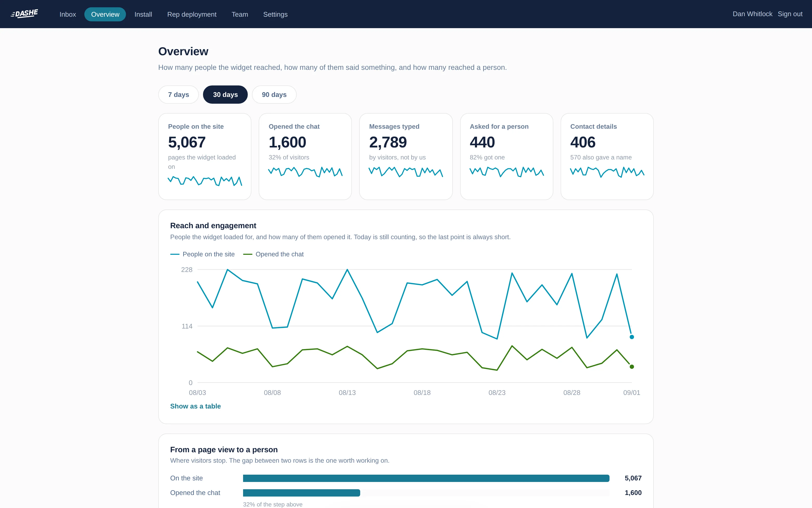Go to the Install page
This screenshot has width=812, height=508.
(x=143, y=14)
